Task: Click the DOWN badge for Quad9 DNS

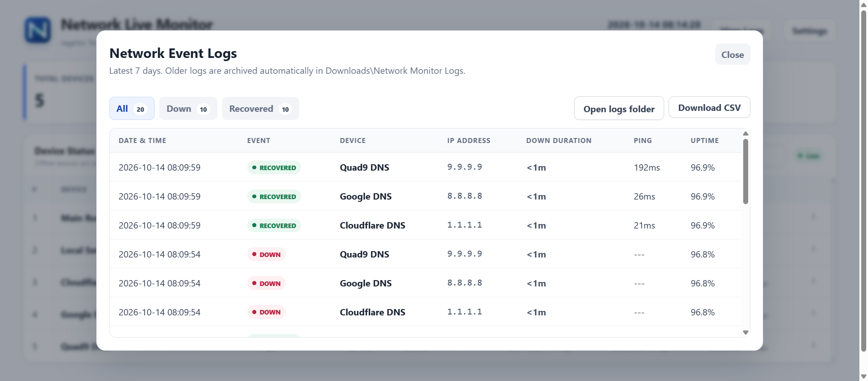Action: [x=266, y=254]
